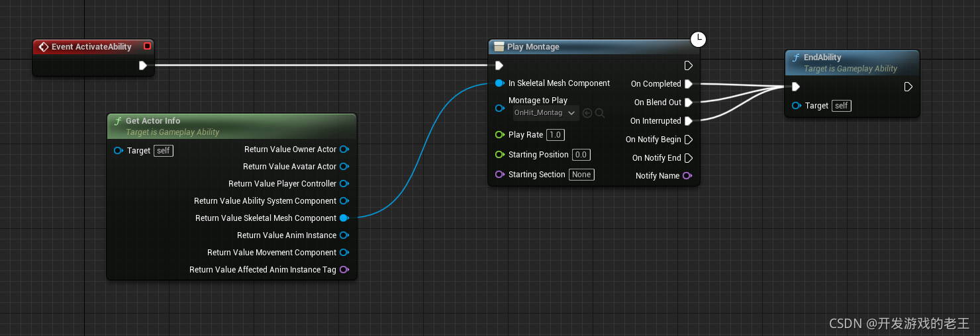
Task: Click the Starting Position 0.0 value field
Action: (x=581, y=155)
